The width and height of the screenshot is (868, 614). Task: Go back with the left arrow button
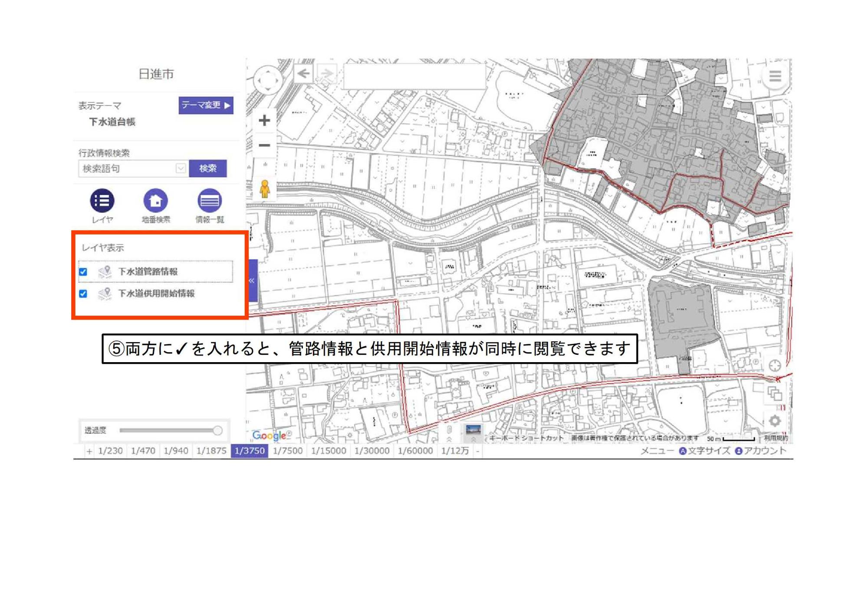304,73
